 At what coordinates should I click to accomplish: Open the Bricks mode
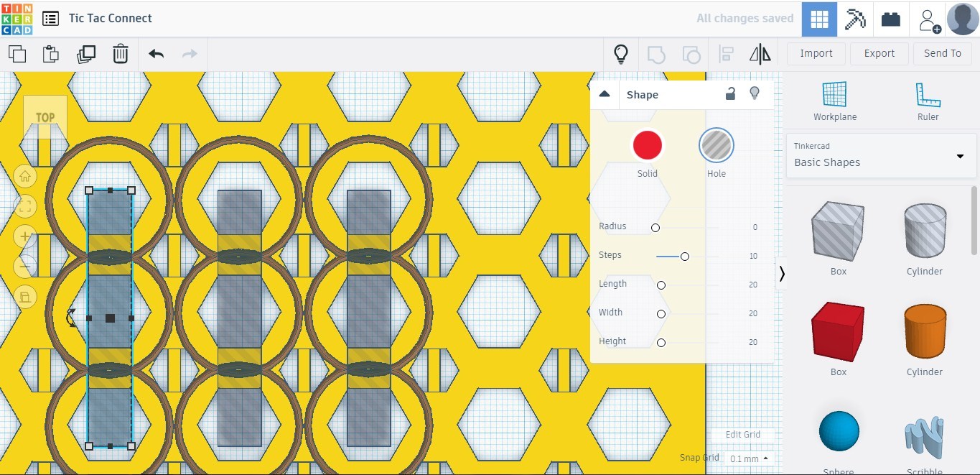[891, 19]
